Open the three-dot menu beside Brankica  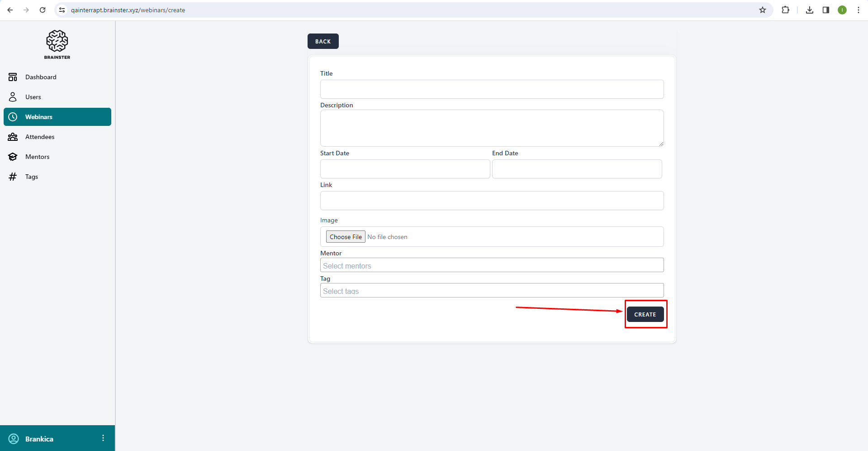click(103, 438)
